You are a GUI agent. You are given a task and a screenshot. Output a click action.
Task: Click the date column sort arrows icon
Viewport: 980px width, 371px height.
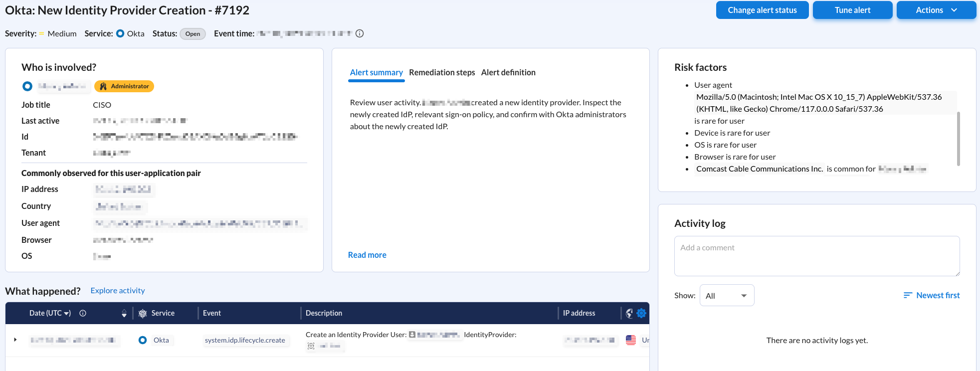tap(124, 313)
